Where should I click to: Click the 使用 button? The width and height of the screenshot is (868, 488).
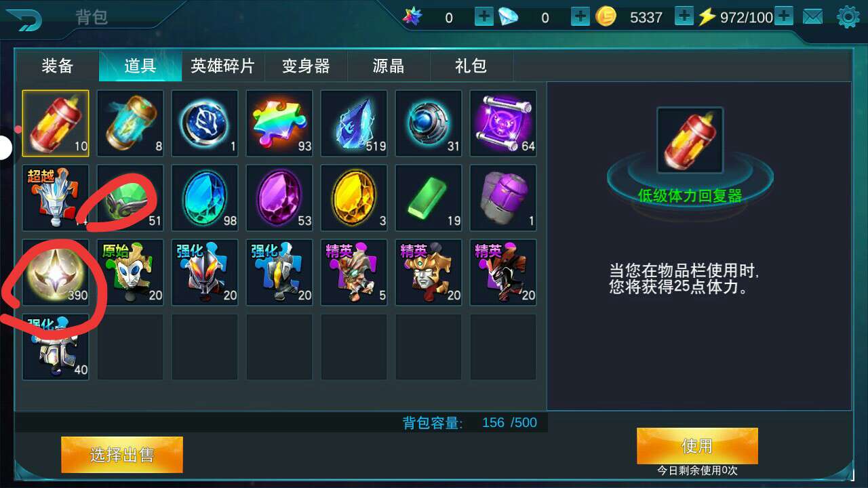coord(697,445)
